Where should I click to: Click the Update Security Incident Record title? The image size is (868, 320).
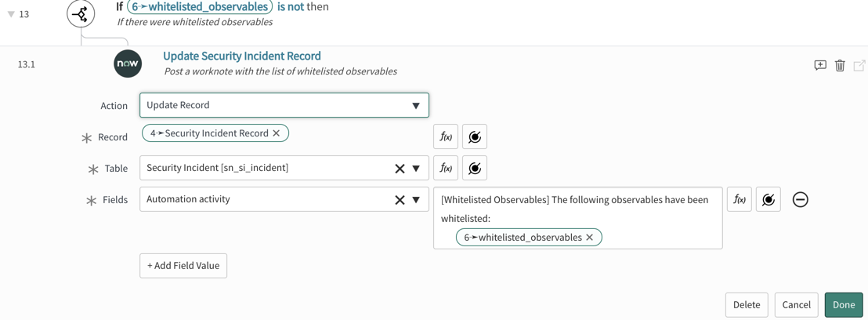click(x=242, y=56)
